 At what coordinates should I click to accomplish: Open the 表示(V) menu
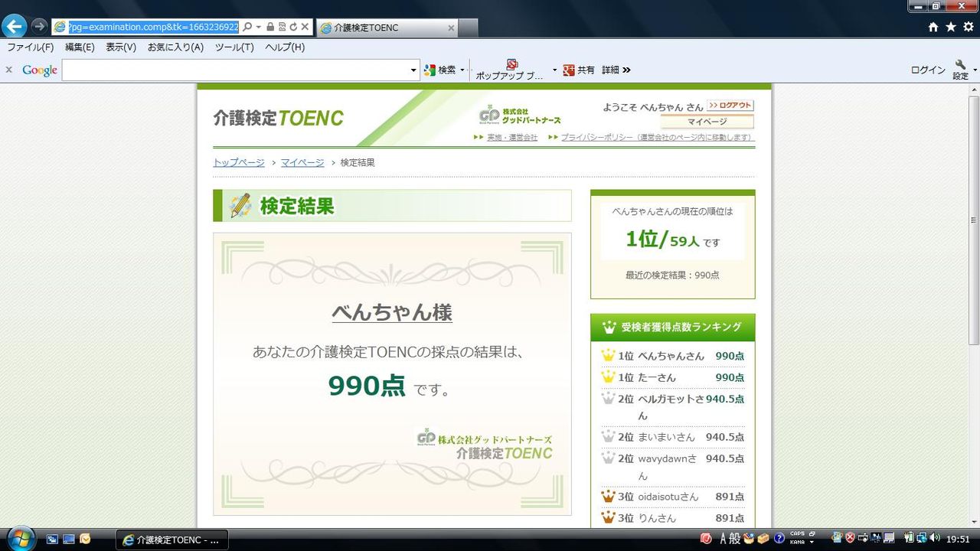tap(121, 47)
